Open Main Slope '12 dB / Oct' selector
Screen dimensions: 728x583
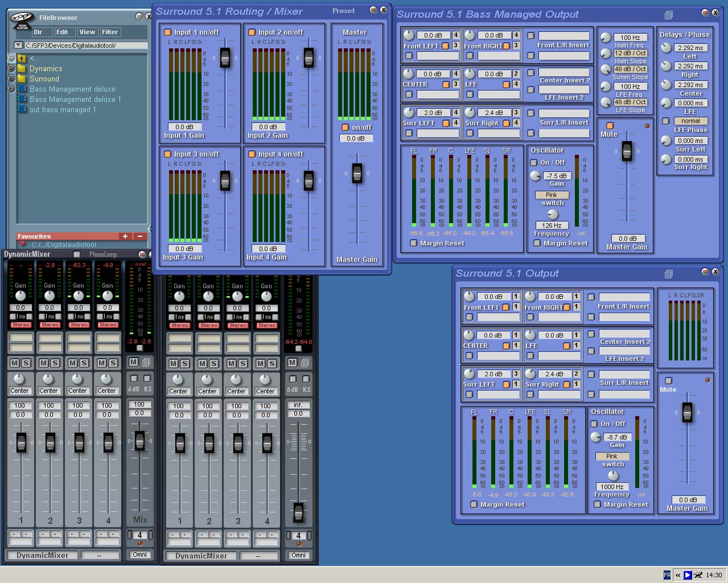coord(630,53)
